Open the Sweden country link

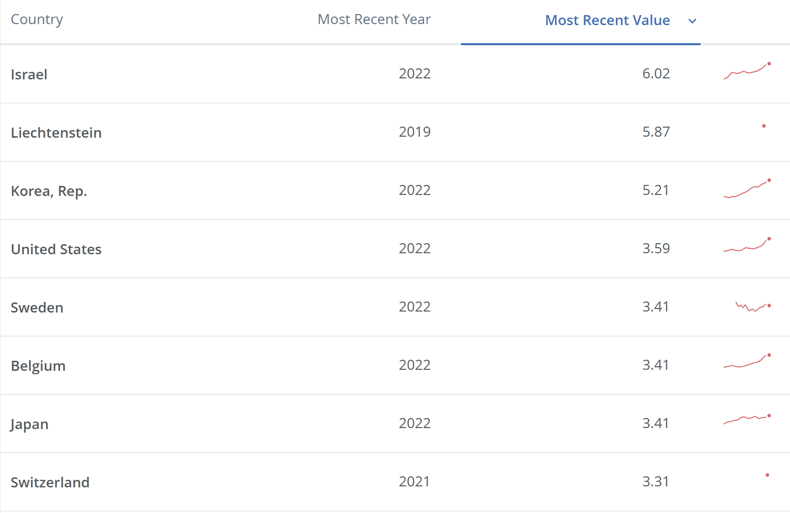[37, 307]
